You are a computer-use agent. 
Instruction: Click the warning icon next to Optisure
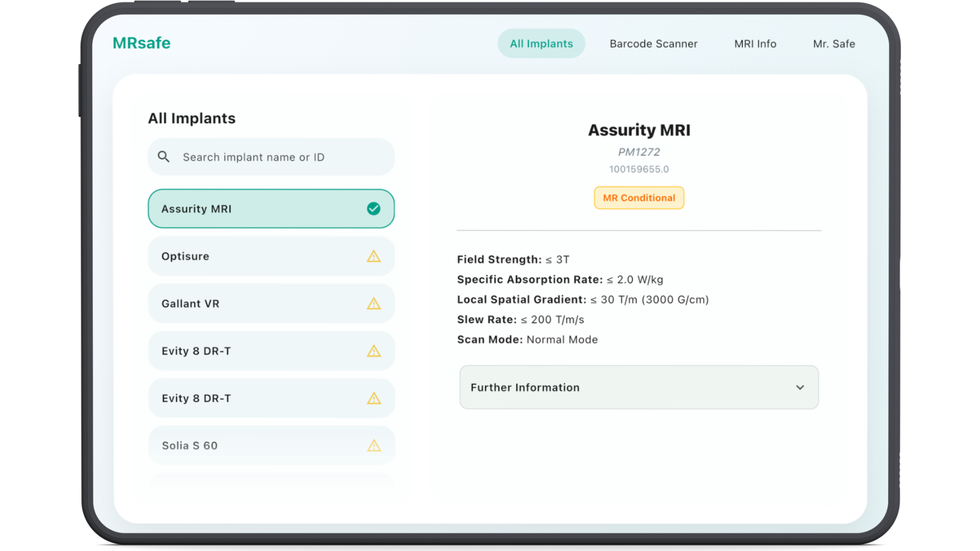[x=374, y=256]
